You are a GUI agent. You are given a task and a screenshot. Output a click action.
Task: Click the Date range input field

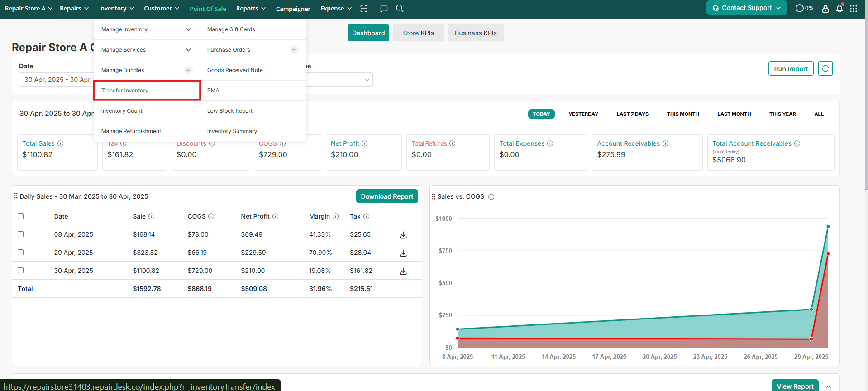tap(57, 80)
